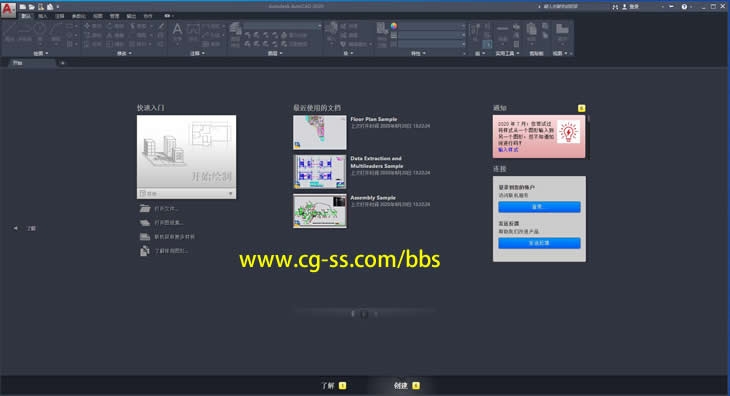
Task: Click the Open folder quick-access icon
Action: (32, 7)
